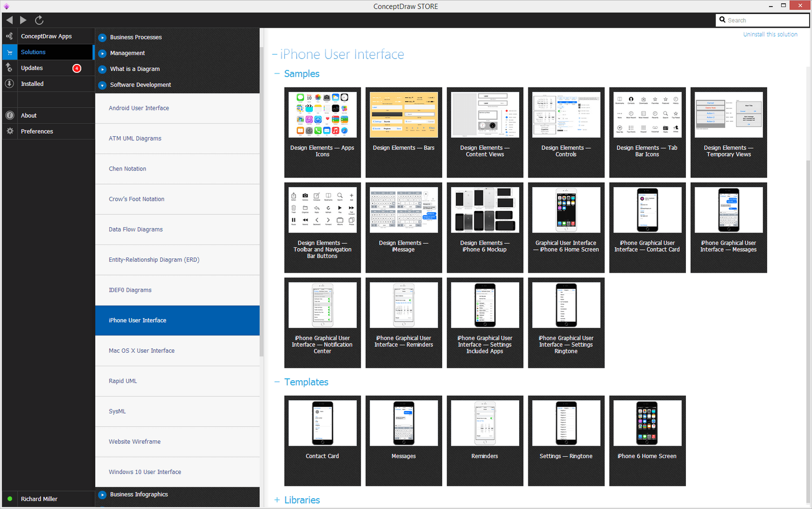Open Design Elements — Bars sample
The width and height of the screenshot is (812, 509).
[x=403, y=132]
